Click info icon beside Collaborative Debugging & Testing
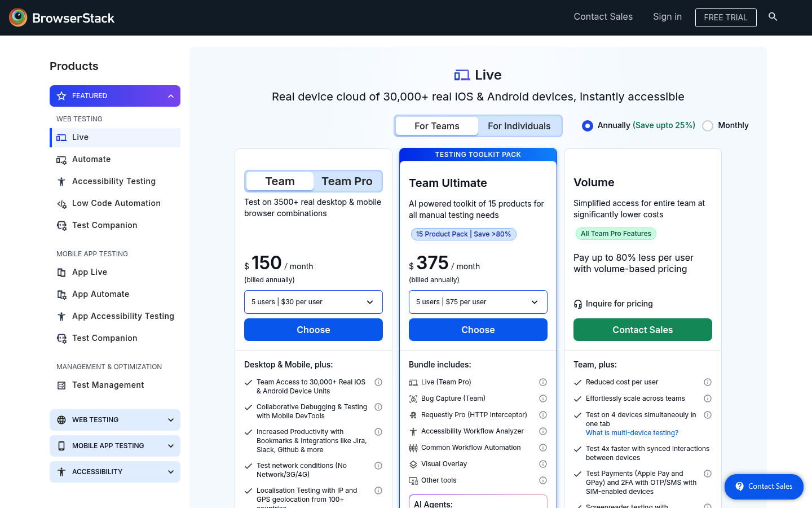Viewport: 812px width, 508px height. pos(378,407)
